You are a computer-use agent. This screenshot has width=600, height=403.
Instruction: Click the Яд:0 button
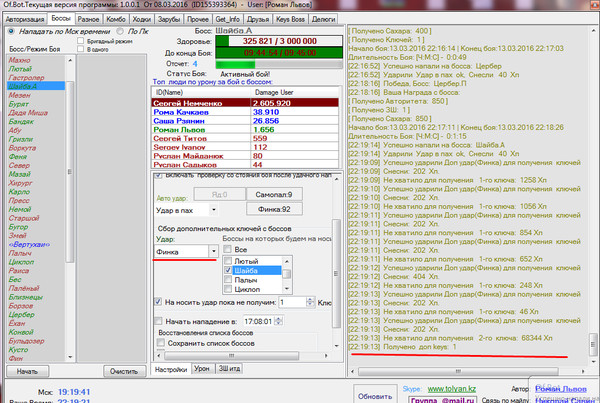(220, 194)
